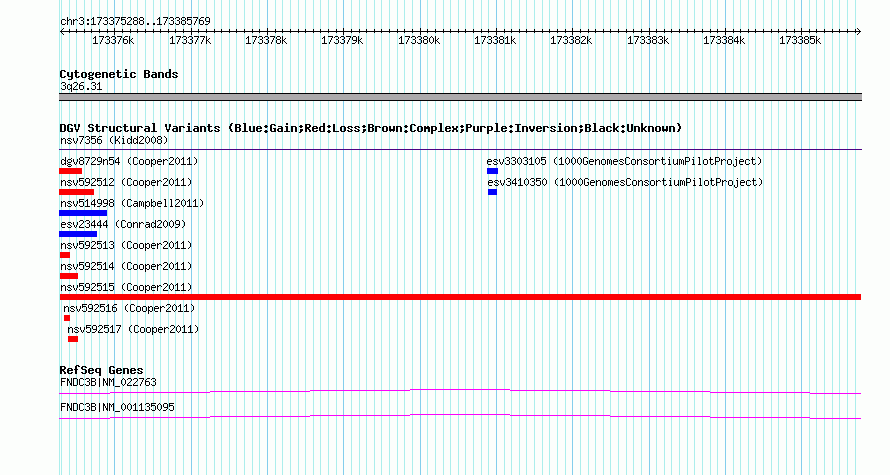Screen dimensions: 890x475
Task: Click the red nsv592513 loss bar
Action: (65, 255)
